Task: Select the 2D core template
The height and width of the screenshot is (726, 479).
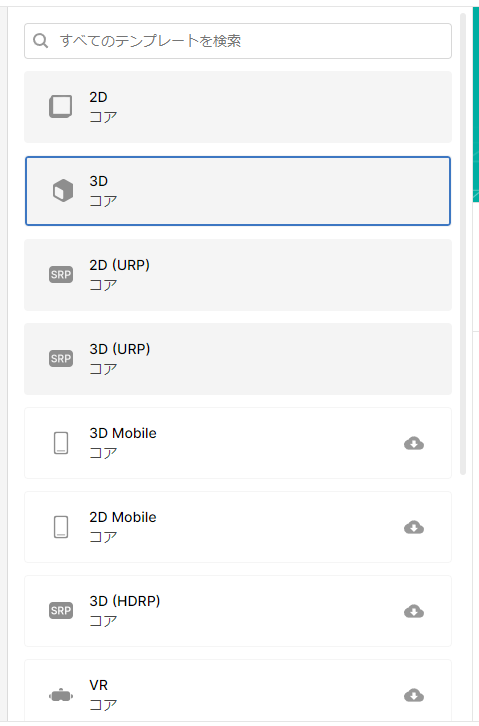Action: point(238,107)
